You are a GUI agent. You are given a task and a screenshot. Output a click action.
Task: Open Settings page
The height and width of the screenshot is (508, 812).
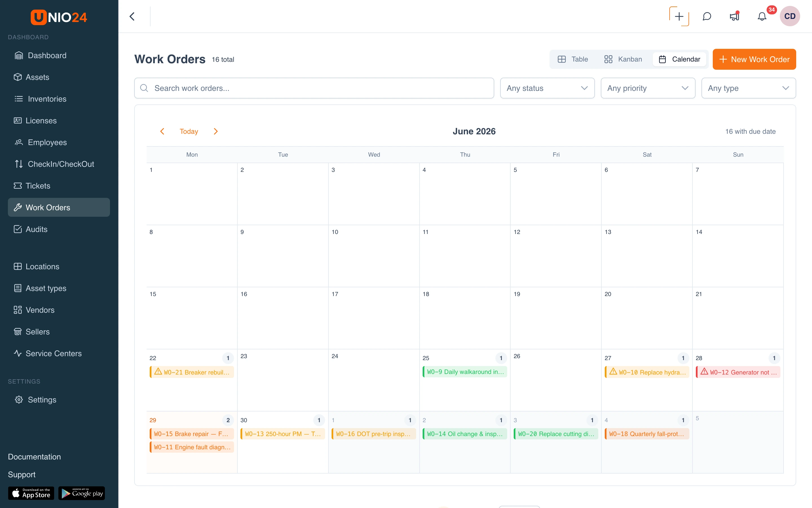pyautogui.click(x=59, y=400)
